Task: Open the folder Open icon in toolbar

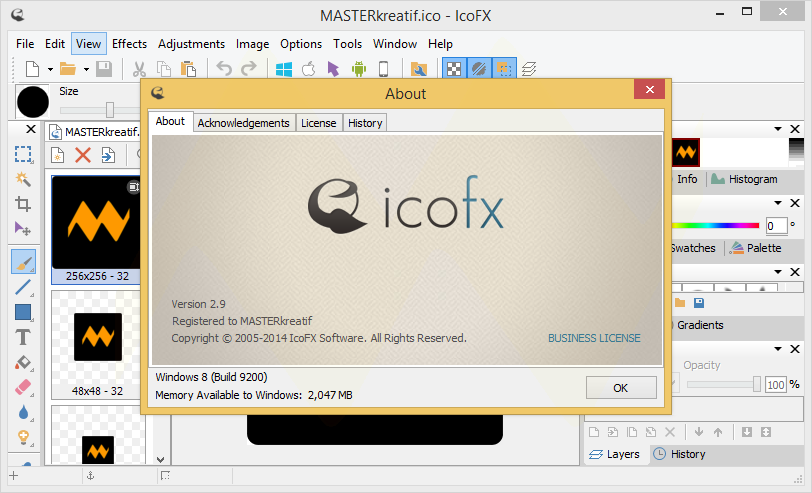Action: pyautogui.click(x=68, y=69)
